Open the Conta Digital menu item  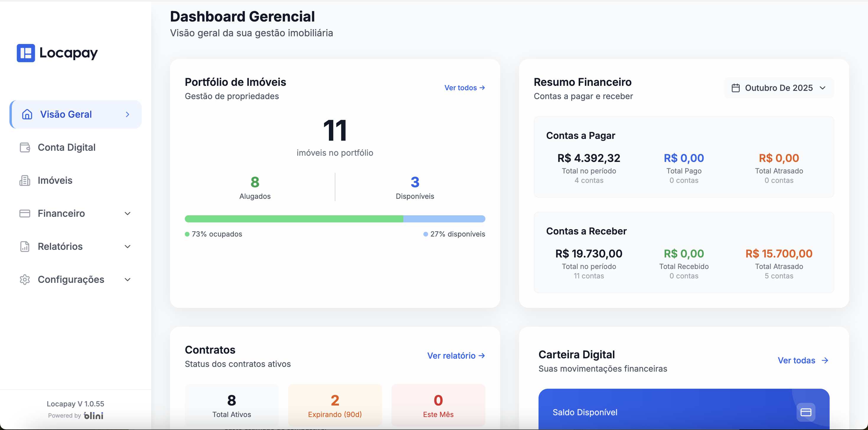pyautogui.click(x=67, y=147)
